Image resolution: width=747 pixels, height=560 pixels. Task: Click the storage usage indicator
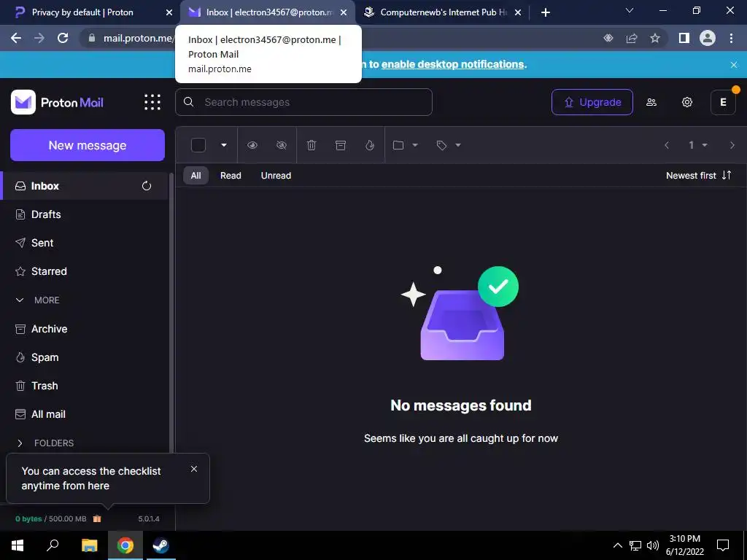[x=51, y=519]
